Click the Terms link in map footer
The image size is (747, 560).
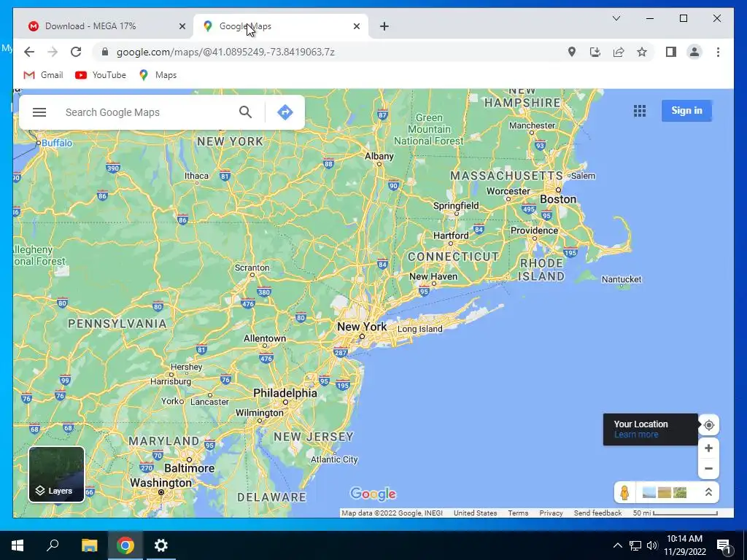point(518,513)
